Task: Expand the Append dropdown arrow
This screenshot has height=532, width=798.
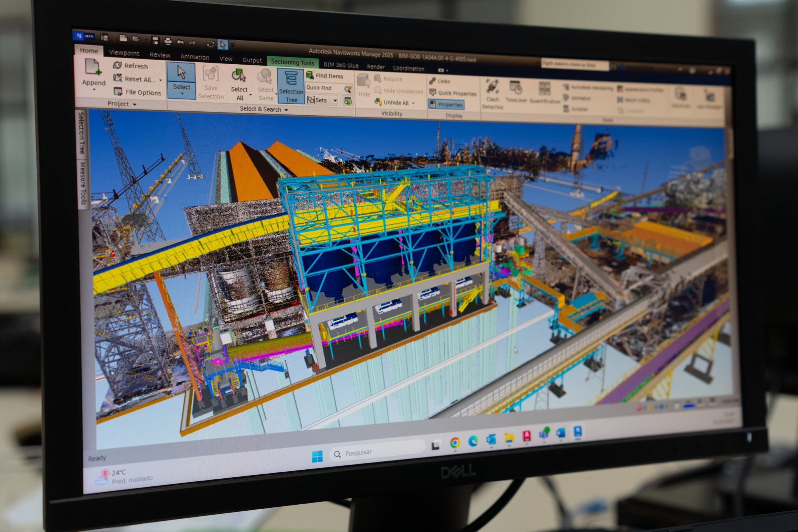Action: coord(94,90)
